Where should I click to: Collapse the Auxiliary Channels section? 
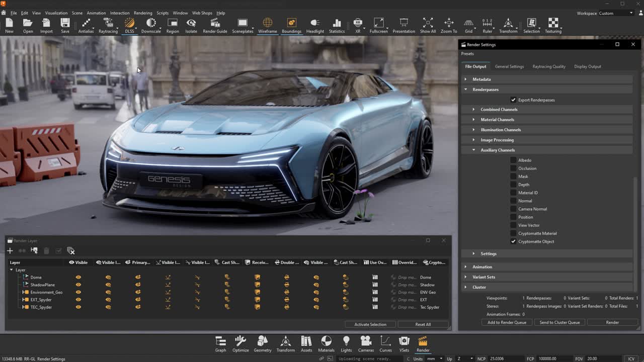click(473, 150)
